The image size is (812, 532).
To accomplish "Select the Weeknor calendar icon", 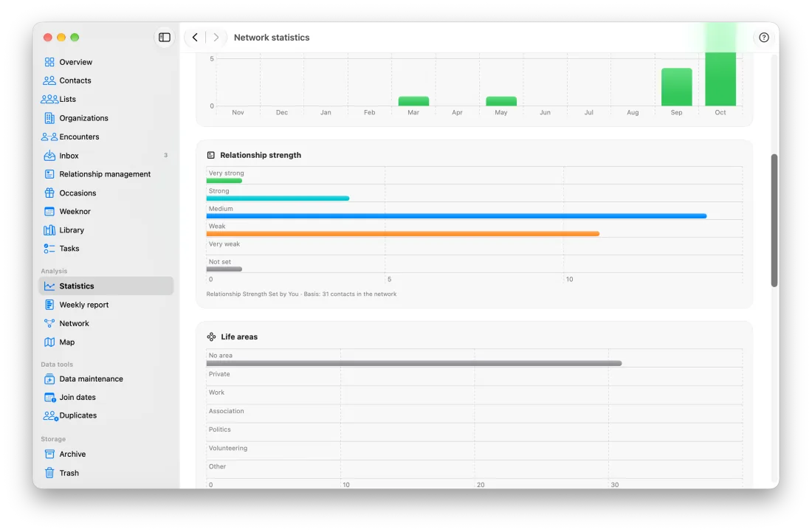I will (49, 211).
